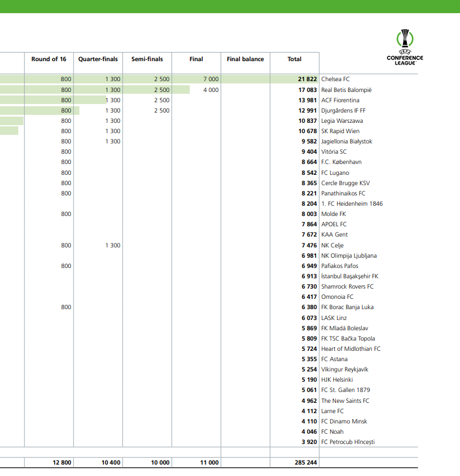Click the club name 'Víkingur Reykjavík'

click(345, 370)
